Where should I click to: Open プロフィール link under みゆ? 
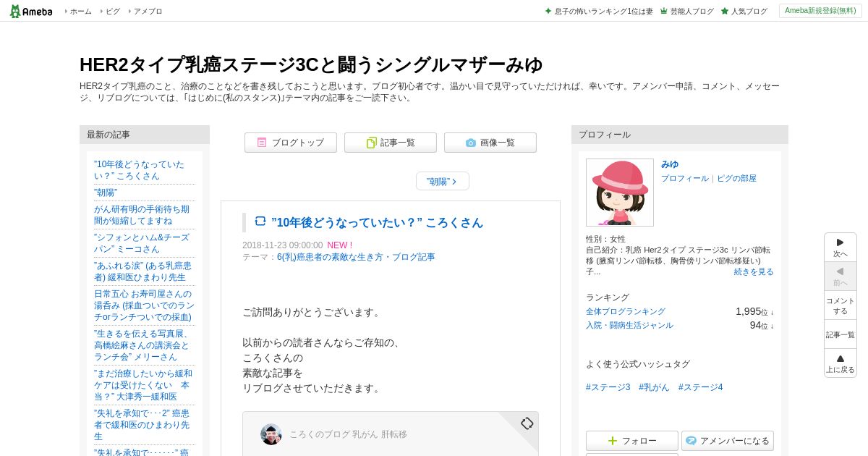pyautogui.click(x=685, y=178)
